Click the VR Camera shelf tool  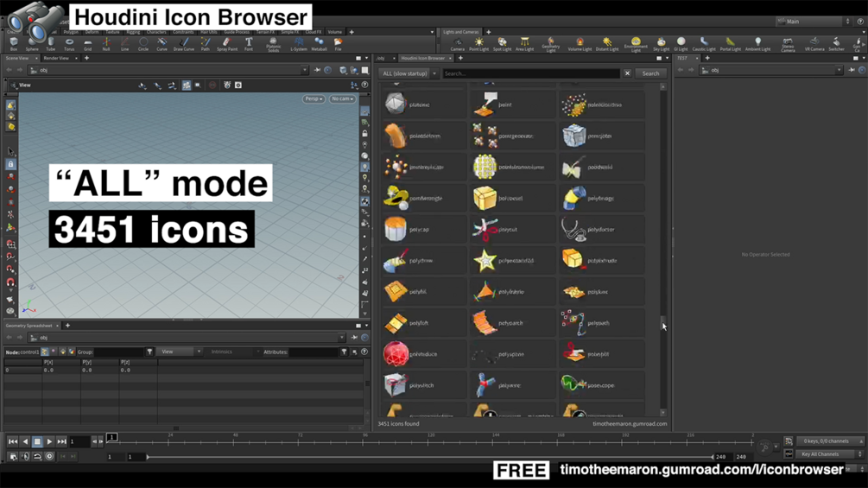[x=814, y=44]
